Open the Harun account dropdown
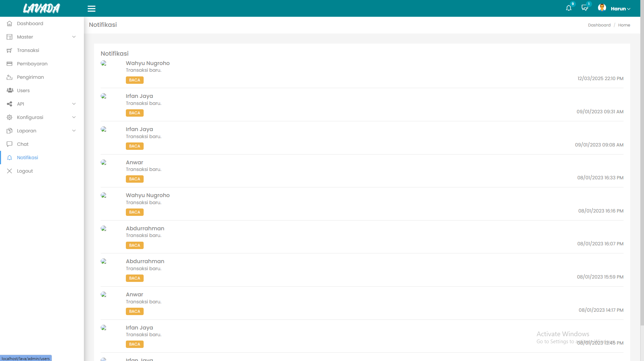This screenshot has height=361, width=644. [x=620, y=9]
